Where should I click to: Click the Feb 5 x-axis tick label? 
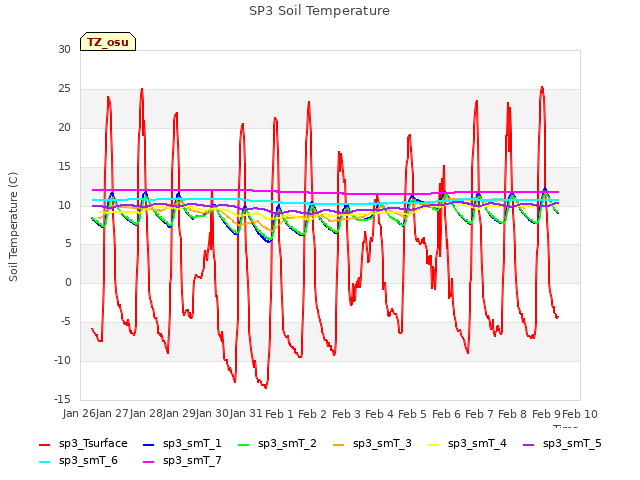coord(412,414)
